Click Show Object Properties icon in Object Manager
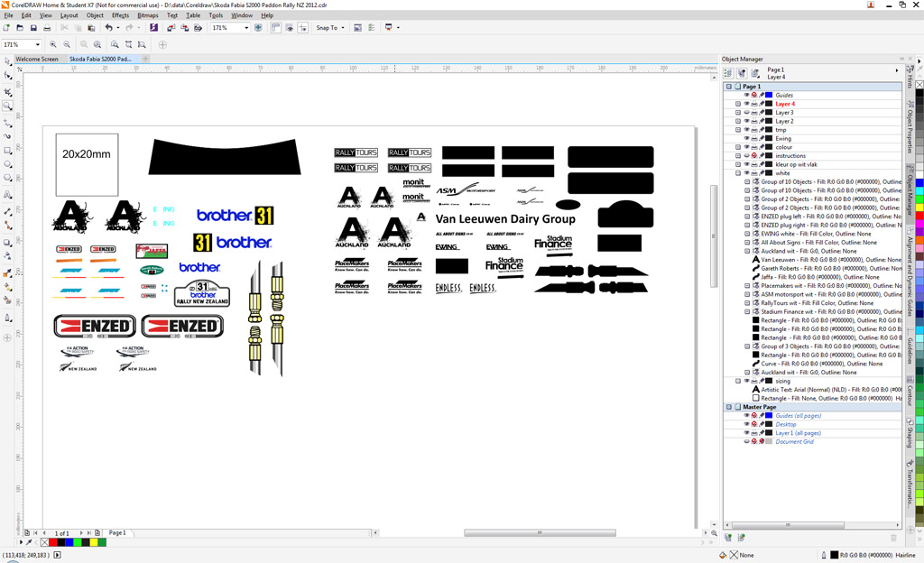The width and height of the screenshot is (924, 563). [728, 73]
